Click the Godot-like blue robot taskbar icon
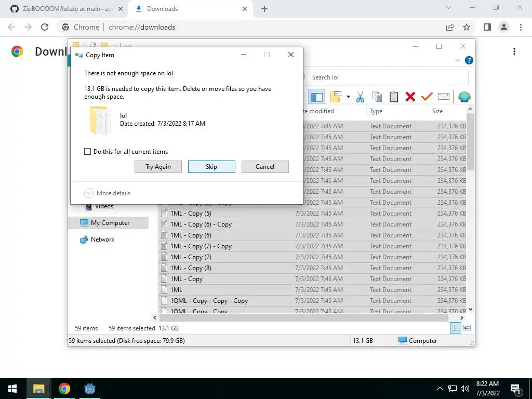This screenshot has width=532, height=399. coord(90,389)
